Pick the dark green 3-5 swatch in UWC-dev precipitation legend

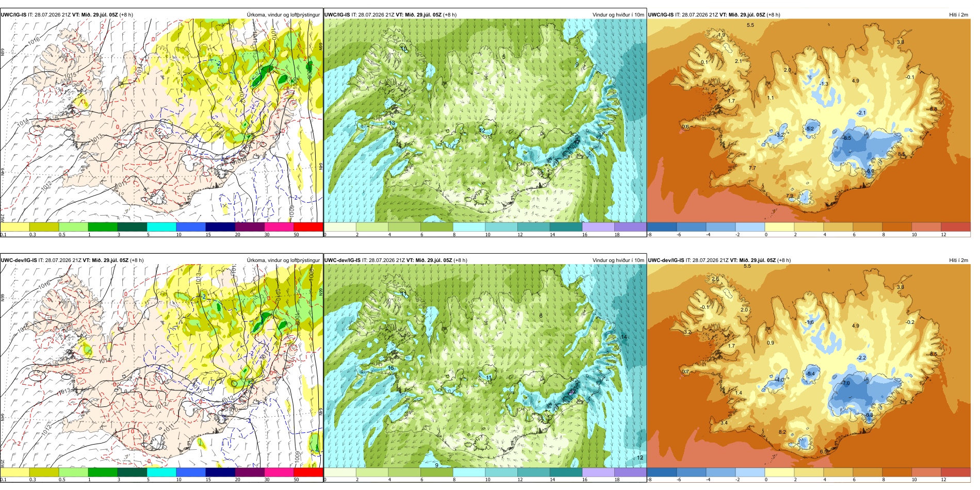pos(132,472)
